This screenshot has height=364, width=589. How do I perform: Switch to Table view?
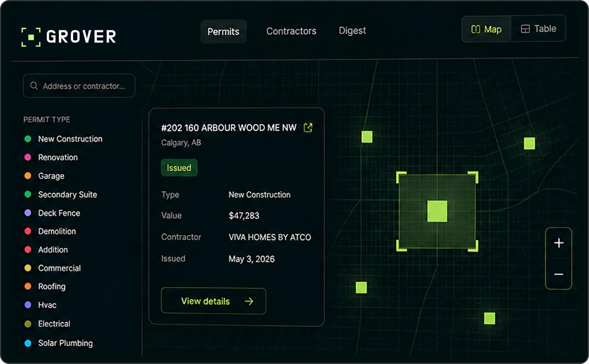[538, 29]
